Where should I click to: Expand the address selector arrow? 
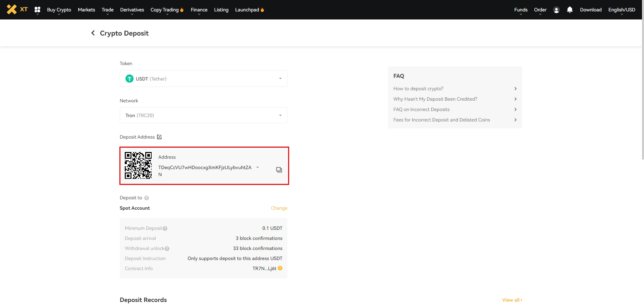(x=258, y=167)
